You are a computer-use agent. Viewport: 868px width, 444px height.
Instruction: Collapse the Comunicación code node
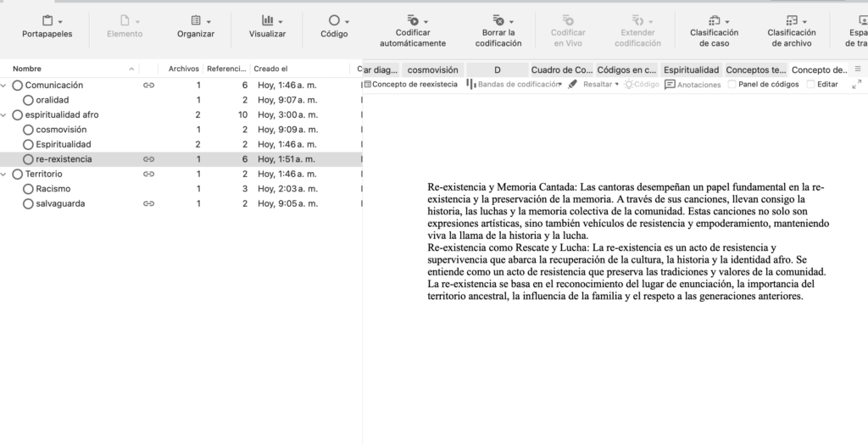4,86
